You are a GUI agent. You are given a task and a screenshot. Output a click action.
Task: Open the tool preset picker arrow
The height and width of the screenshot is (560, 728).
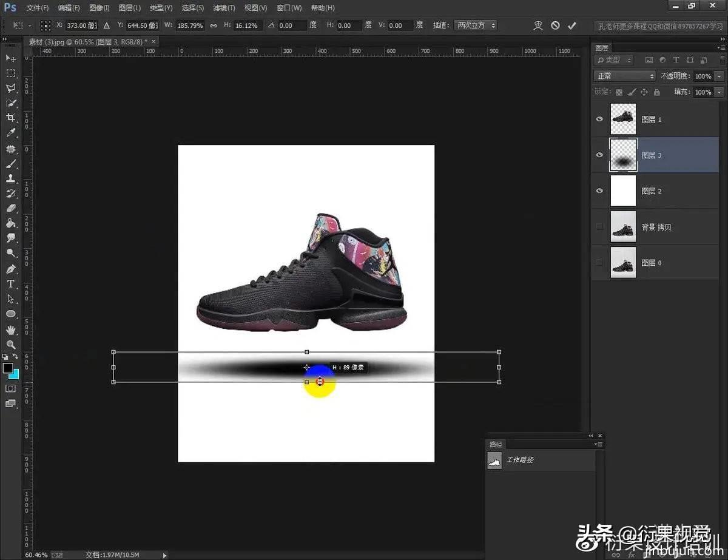pyautogui.click(x=30, y=25)
